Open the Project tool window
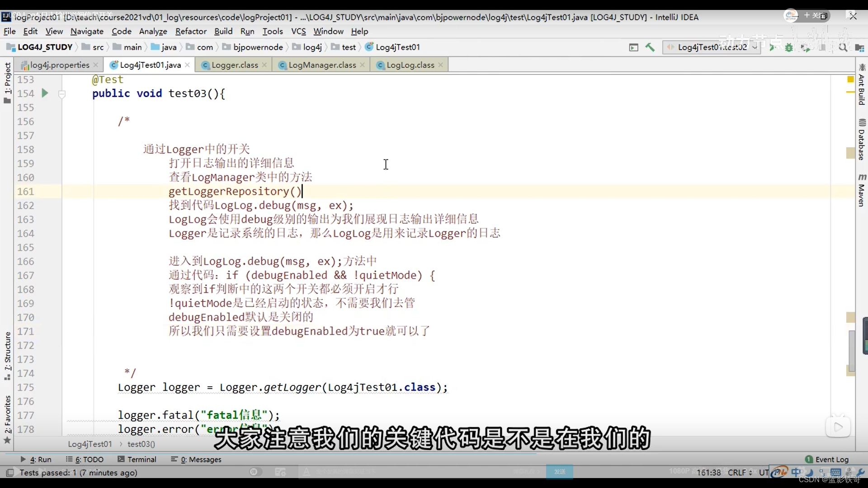This screenshot has height=488, width=868. tap(7, 83)
